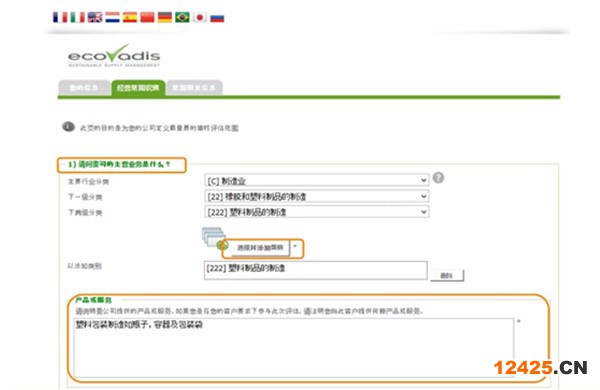Image resolution: width=600 pixels, height=390 pixels.
Task: Expand the dropdown showing [22] 橡胶和塑料制品的制造
Action: click(x=316, y=196)
